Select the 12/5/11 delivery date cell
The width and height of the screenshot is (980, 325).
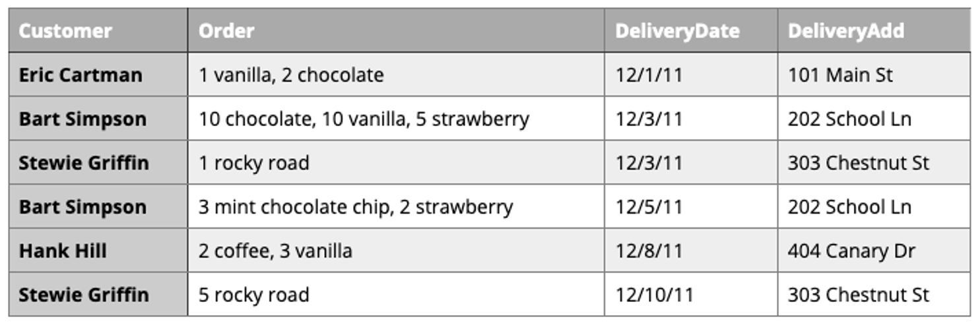[x=649, y=207]
